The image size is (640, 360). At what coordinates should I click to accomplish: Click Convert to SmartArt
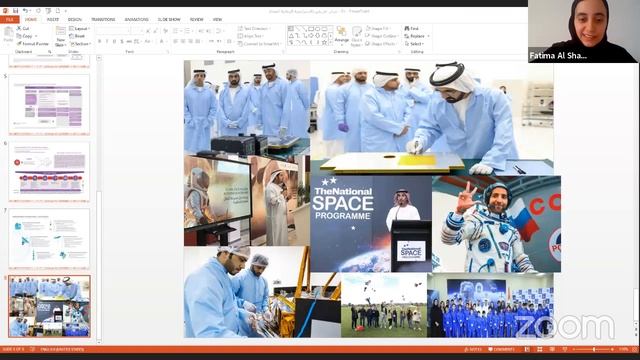260,44
